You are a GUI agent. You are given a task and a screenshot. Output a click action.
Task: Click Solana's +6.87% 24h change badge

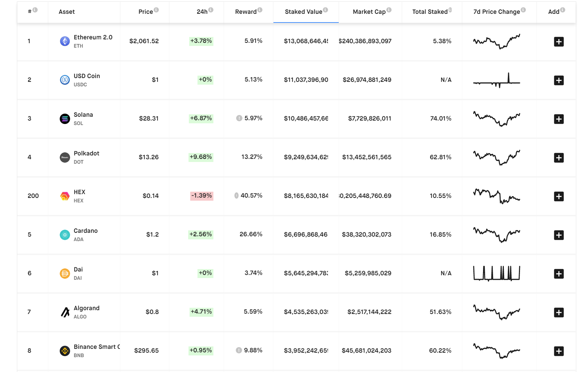pos(201,118)
